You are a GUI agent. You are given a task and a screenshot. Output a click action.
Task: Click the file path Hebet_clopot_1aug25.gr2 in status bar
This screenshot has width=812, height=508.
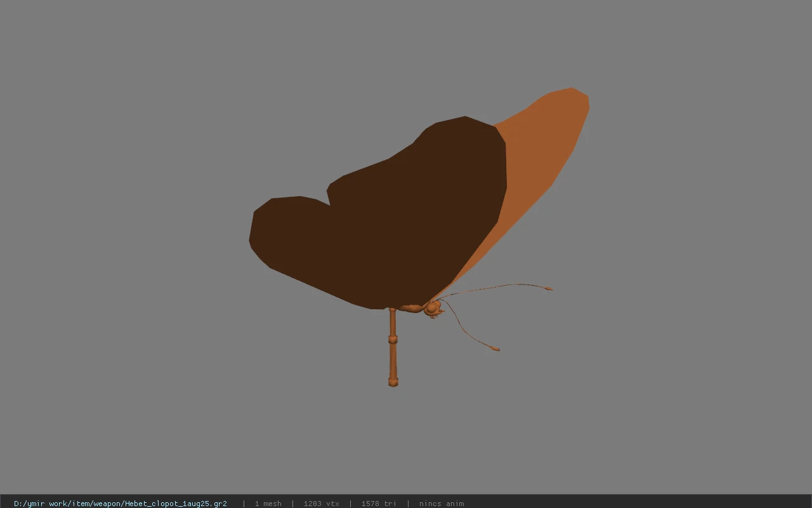click(x=121, y=504)
